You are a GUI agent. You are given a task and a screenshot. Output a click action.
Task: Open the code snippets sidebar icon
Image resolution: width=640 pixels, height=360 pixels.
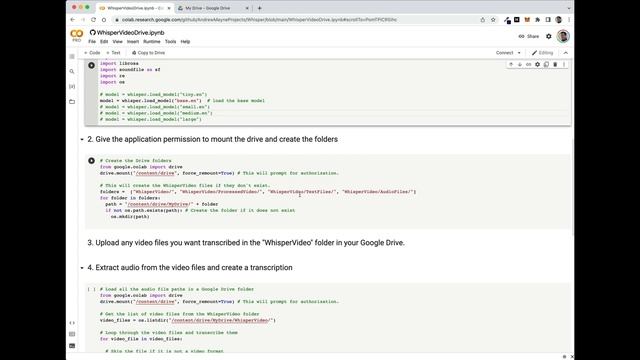click(x=72, y=323)
